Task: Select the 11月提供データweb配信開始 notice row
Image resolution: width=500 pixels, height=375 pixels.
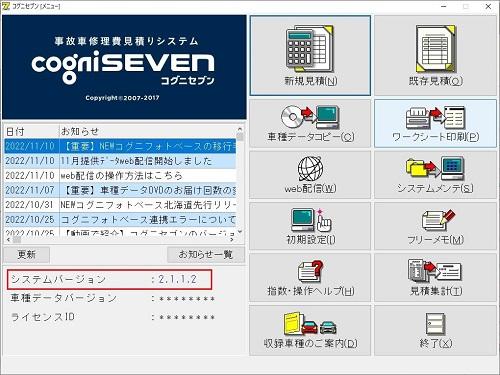Action: click(x=120, y=161)
